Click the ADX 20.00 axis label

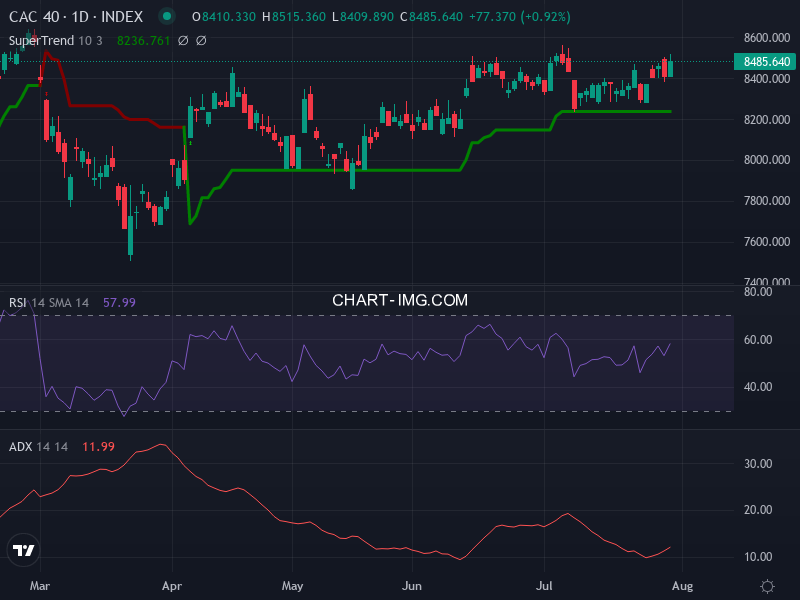point(758,510)
